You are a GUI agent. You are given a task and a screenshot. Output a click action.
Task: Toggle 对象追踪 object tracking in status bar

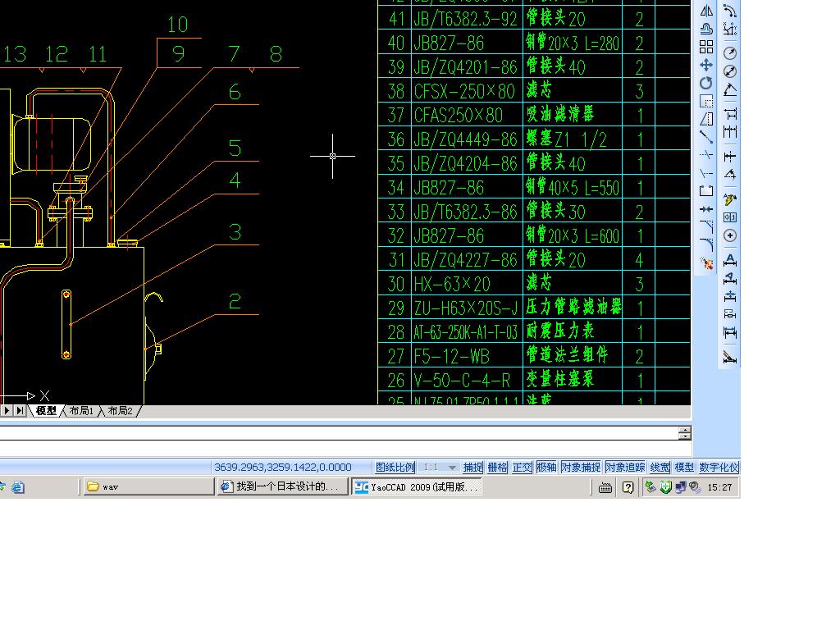point(625,467)
